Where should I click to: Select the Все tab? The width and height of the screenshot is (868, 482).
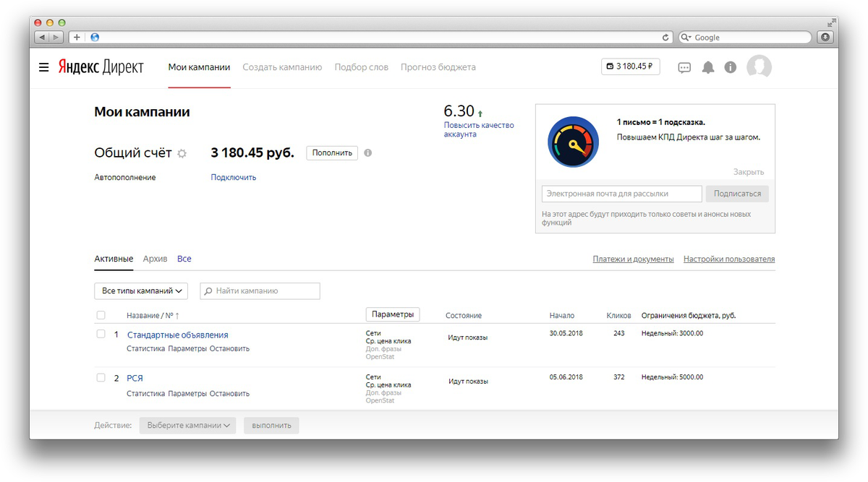[184, 259]
